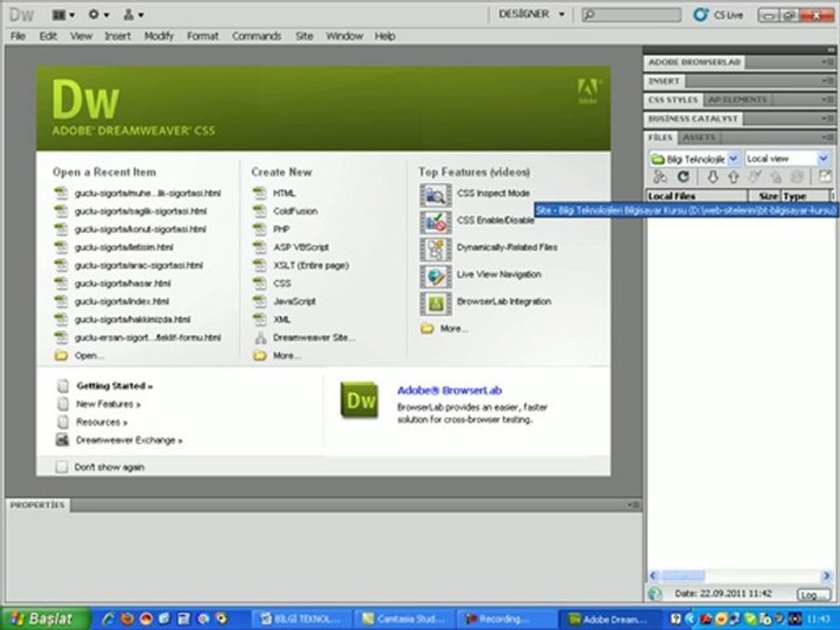Open the File menu
The image size is (840, 630).
(x=17, y=36)
